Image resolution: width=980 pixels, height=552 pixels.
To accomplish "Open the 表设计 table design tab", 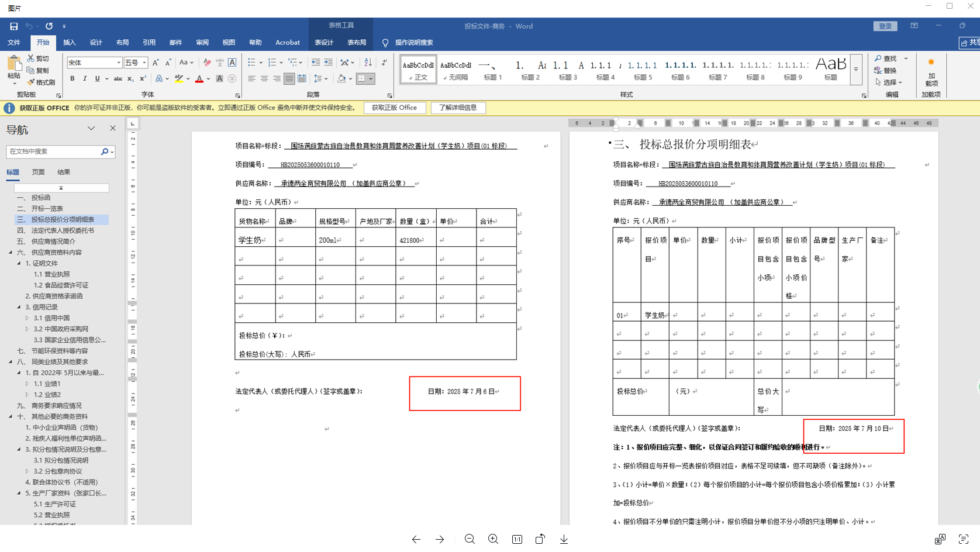I will [324, 43].
